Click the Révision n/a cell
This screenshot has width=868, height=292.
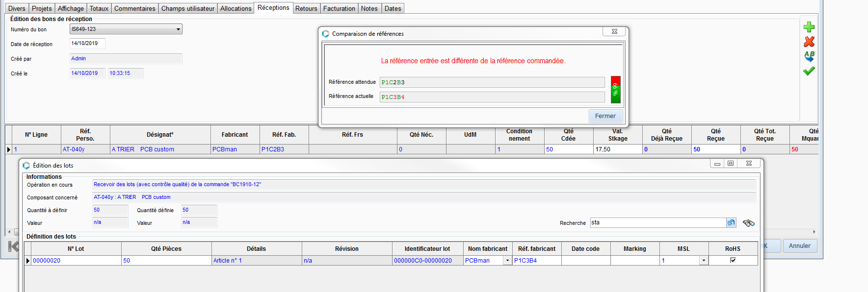coord(347,261)
